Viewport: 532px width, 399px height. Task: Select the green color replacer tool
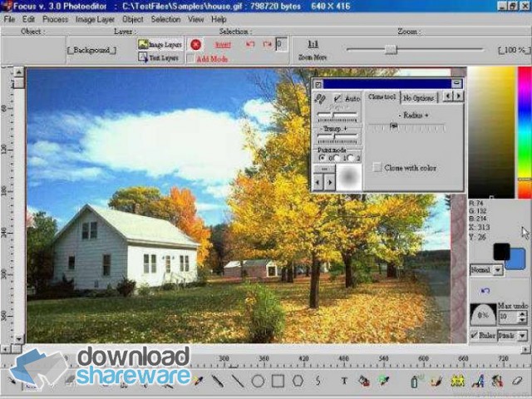click(x=384, y=381)
